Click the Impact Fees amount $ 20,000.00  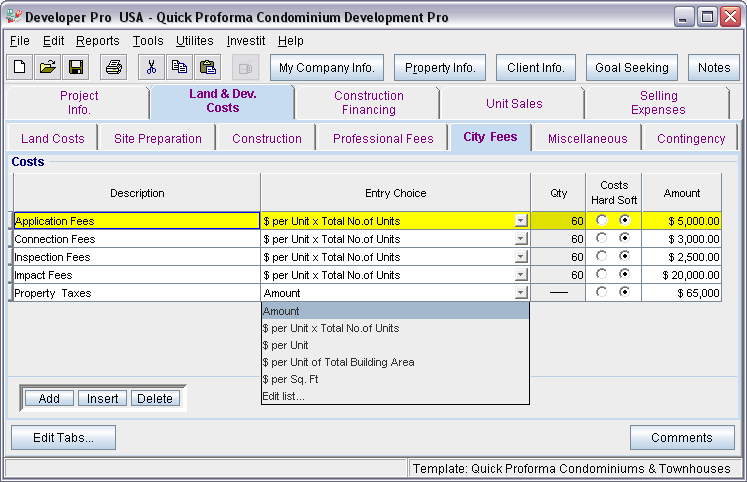(x=682, y=275)
